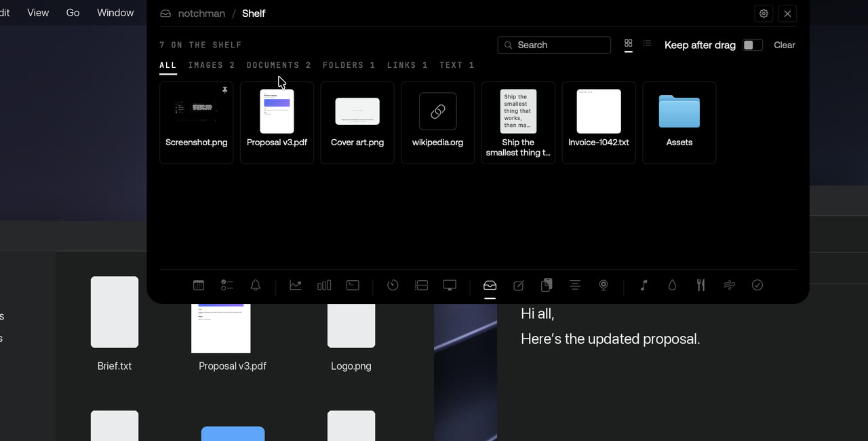
Task: Open the calendar module in the bottom dock
Action: [199, 286]
